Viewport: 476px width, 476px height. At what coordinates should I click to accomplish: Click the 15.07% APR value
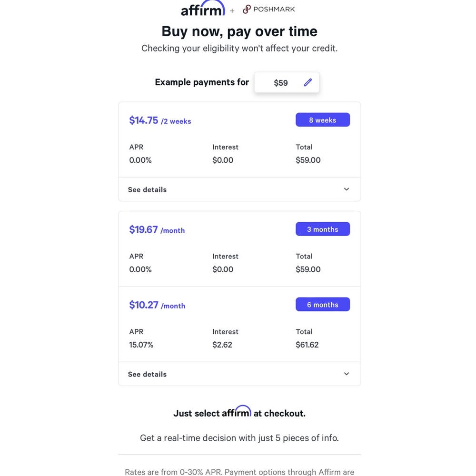(141, 345)
